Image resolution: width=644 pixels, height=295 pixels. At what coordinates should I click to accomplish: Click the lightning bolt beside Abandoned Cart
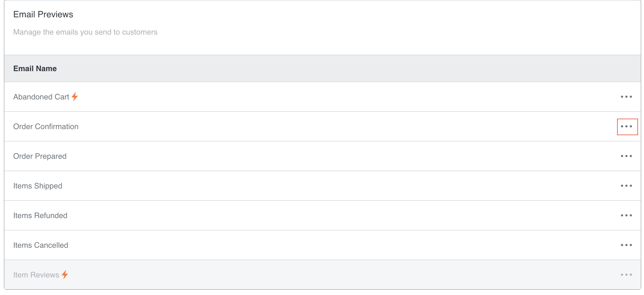tap(75, 97)
